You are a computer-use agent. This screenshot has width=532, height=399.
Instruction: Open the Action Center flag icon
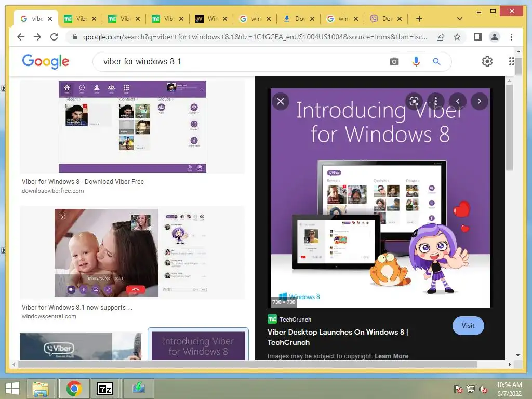click(x=458, y=389)
